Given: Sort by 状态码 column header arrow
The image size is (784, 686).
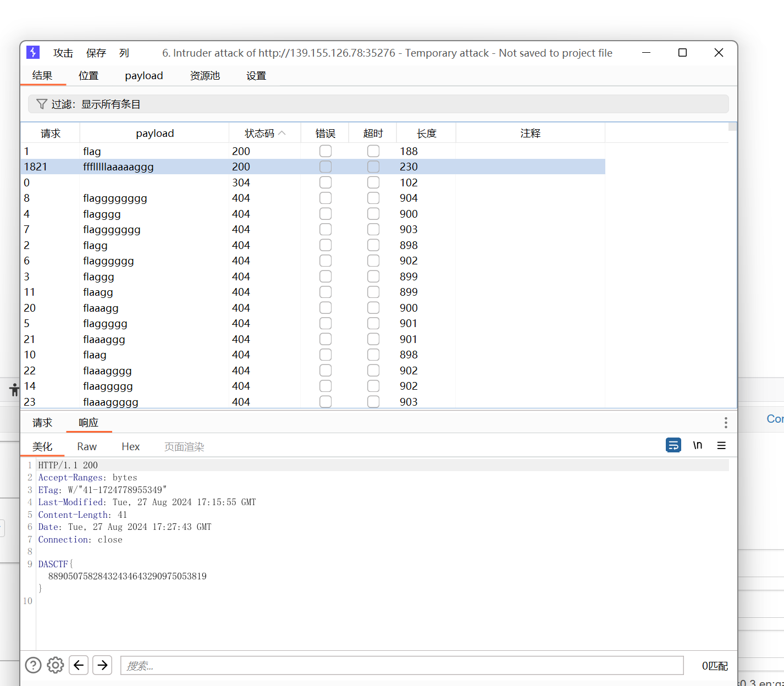Looking at the screenshot, I should pos(282,133).
